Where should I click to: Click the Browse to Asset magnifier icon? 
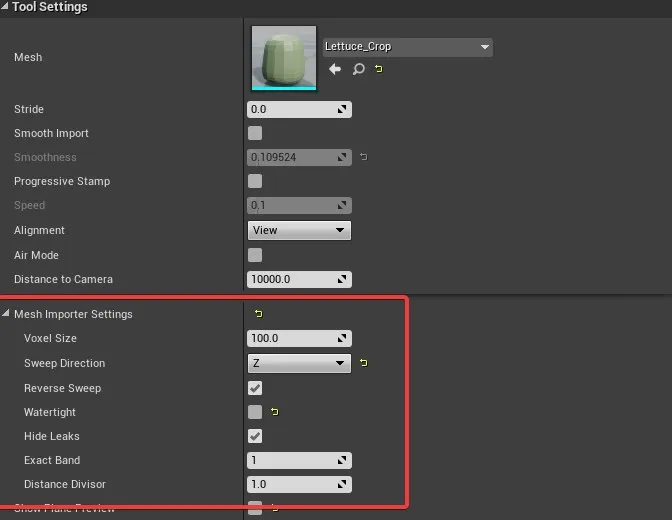[358, 69]
